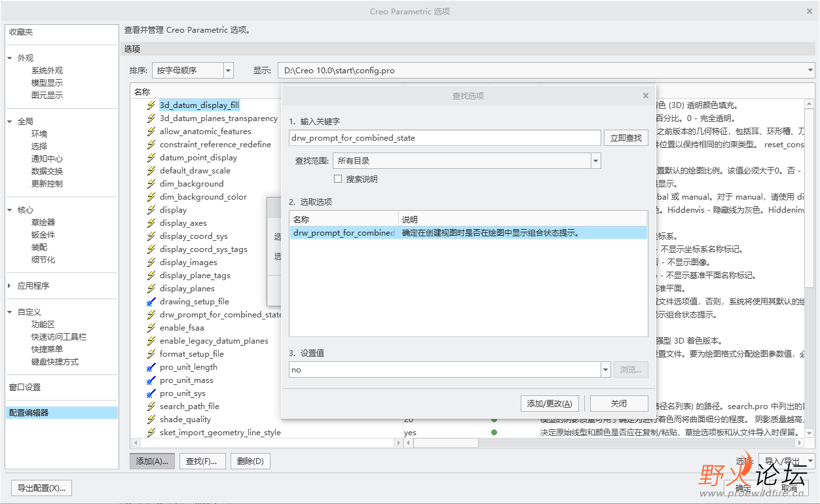Open 模型显示 settings page
Screen dimensions: 820x504
47,83
